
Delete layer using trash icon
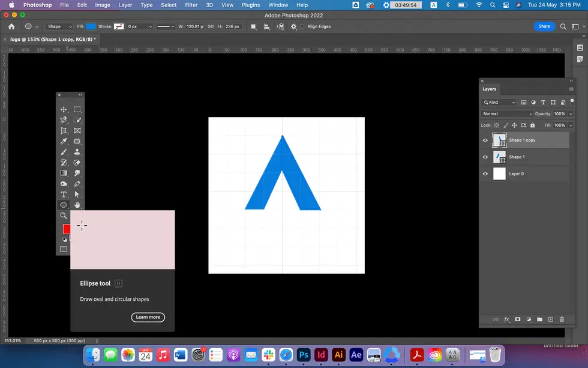pyautogui.click(x=562, y=319)
